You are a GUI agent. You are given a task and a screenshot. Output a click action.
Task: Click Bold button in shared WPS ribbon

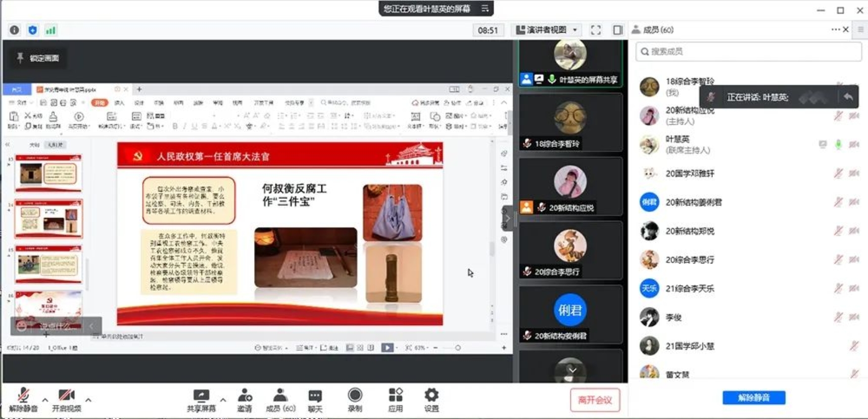175,126
